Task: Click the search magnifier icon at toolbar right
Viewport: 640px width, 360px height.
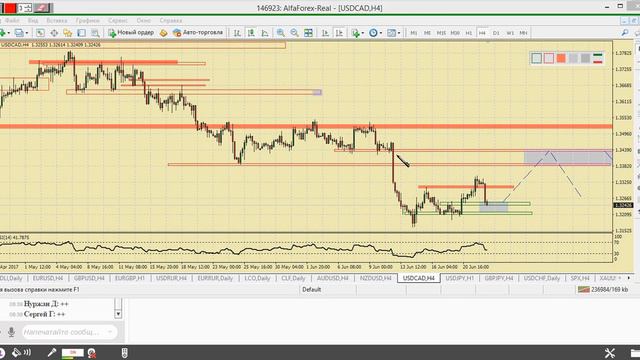Action: tap(625, 33)
